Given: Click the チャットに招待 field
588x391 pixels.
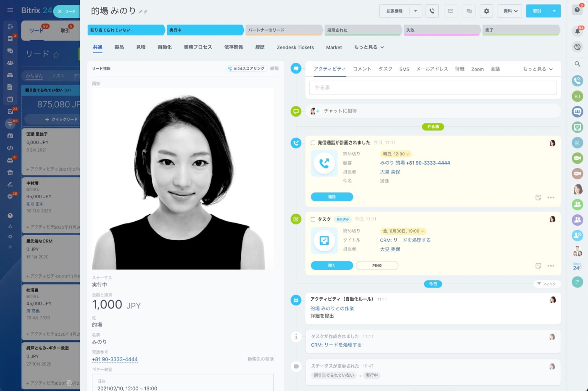Looking at the screenshot, I should [433, 111].
